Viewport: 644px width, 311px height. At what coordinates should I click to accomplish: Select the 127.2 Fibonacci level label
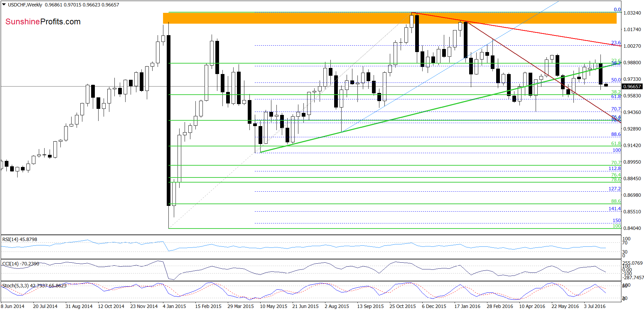point(615,189)
